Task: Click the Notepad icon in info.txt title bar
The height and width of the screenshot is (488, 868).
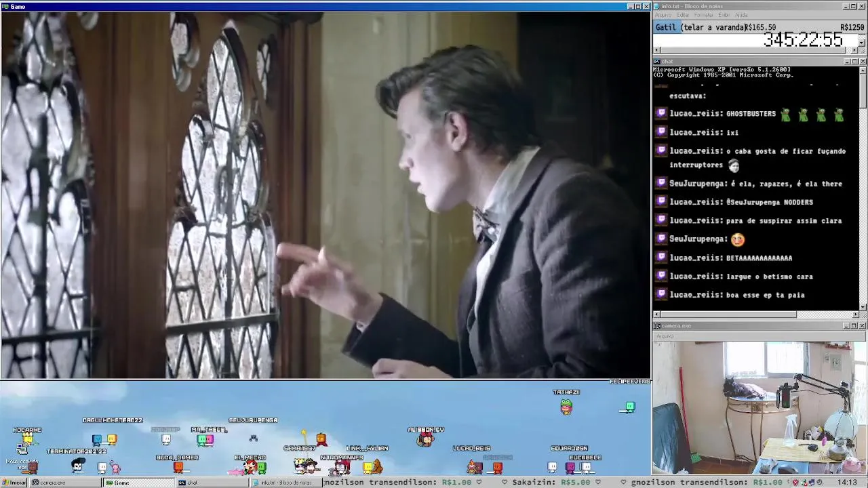Action: (656, 6)
